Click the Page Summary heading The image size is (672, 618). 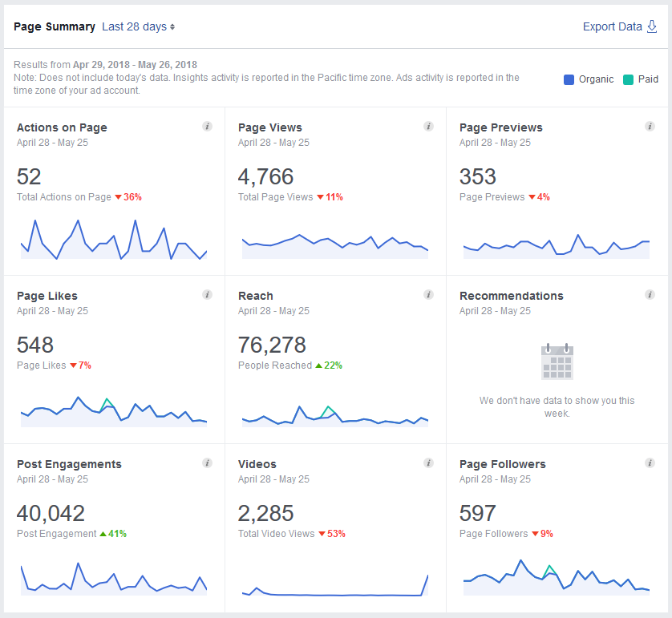tap(55, 26)
